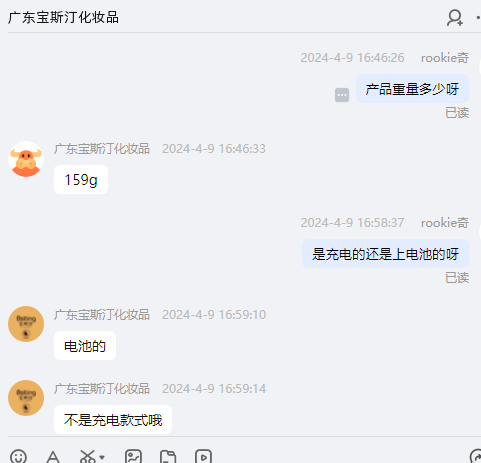Image resolution: width=481 pixels, height=463 pixels.
Task: Open the send video icon
Action: [x=203, y=457]
